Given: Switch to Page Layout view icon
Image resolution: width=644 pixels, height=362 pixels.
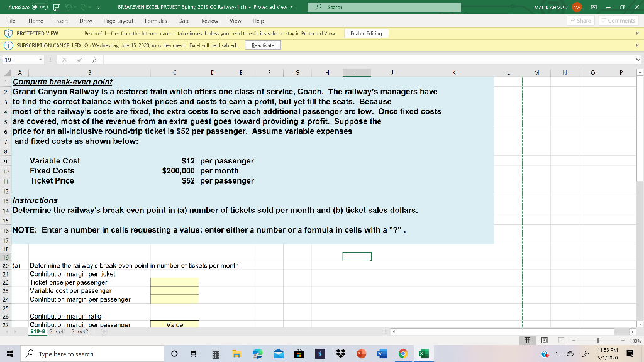Looking at the screenshot, I should 545,340.
